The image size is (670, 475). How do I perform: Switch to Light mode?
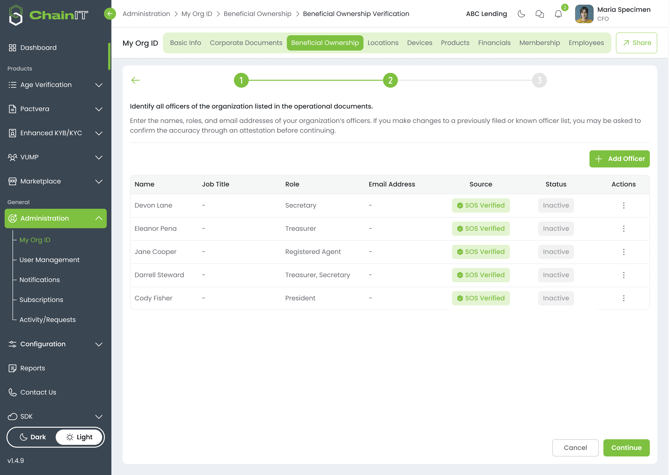pos(79,437)
